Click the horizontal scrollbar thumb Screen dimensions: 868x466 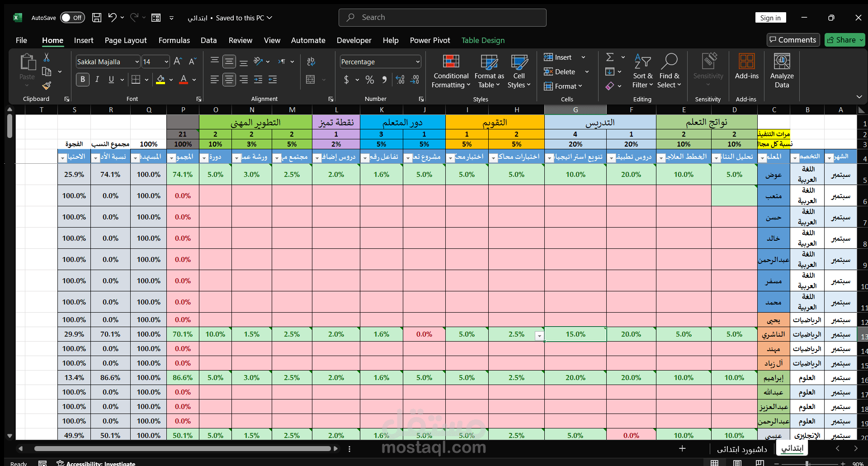(x=183, y=448)
